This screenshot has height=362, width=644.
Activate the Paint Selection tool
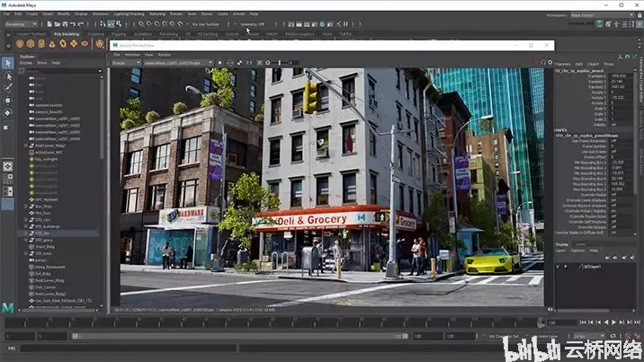click(8, 88)
